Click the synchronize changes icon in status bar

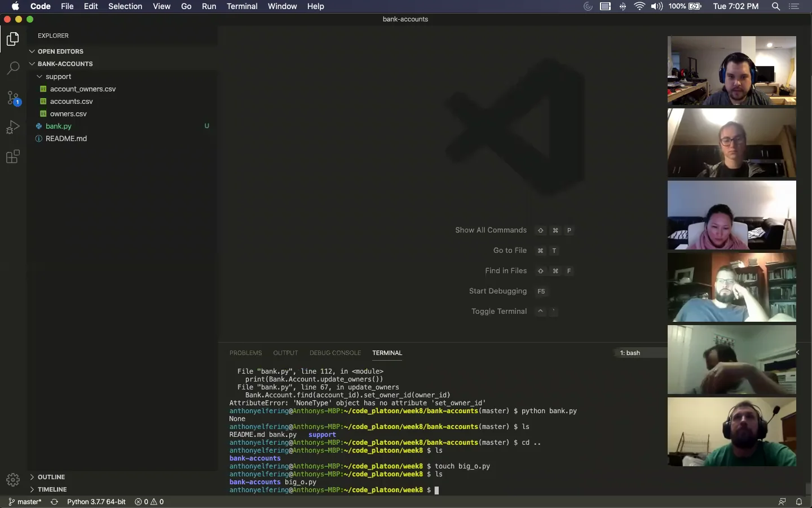click(54, 502)
